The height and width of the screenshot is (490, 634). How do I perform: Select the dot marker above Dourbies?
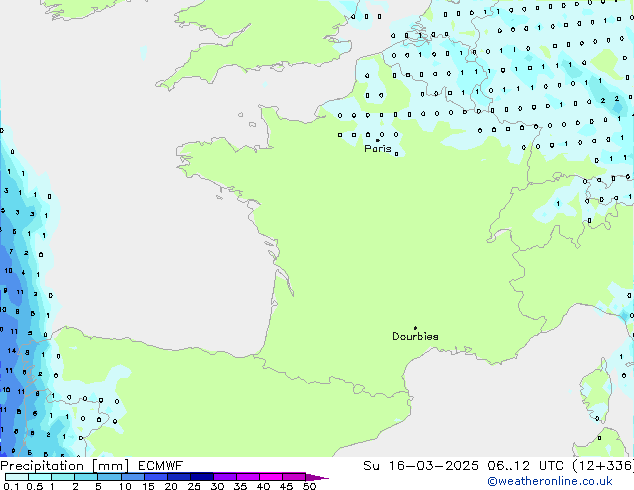415,328
